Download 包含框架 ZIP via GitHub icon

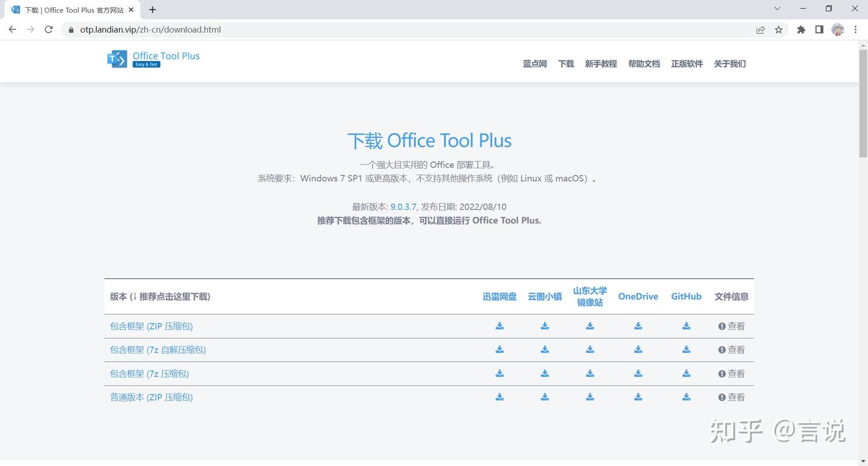[x=686, y=326]
